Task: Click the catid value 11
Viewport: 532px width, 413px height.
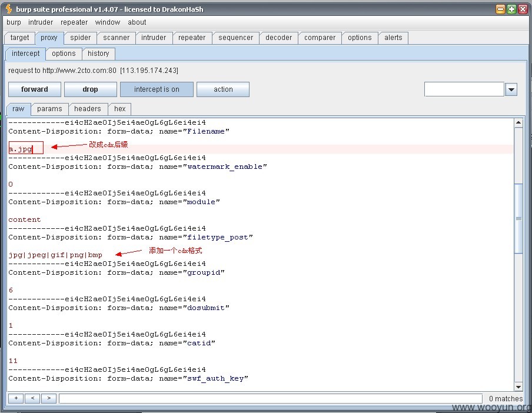Action: 13,361
